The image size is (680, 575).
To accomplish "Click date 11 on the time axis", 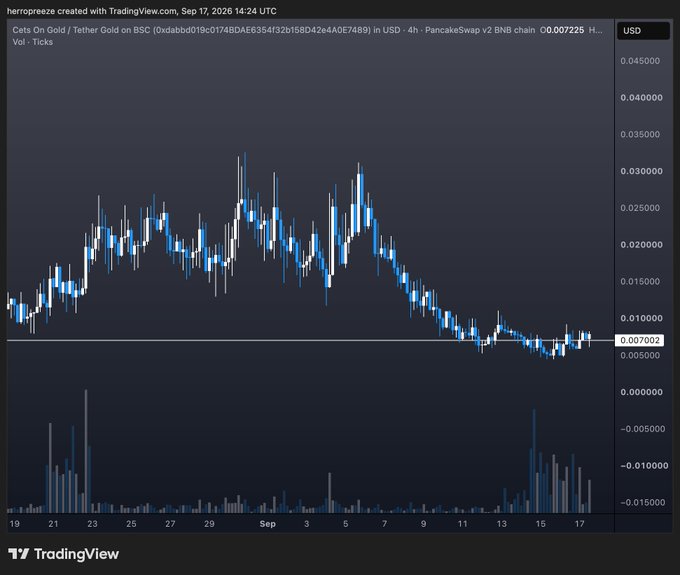I will [462, 524].
